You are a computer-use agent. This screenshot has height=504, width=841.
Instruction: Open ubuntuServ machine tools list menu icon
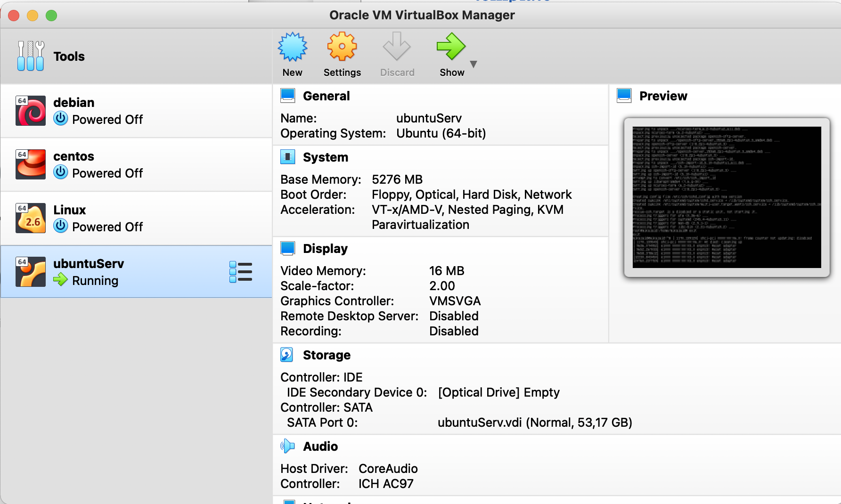click(241, 272)
